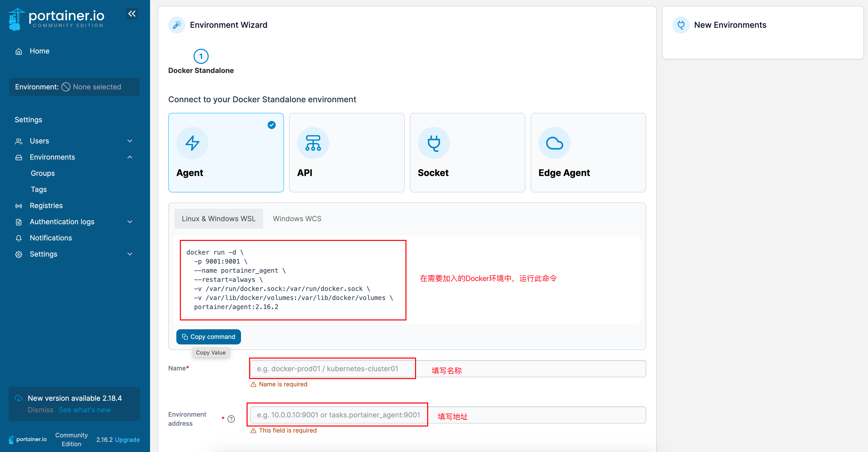Choose the Edge Agent option card
This screenshot has width=868, height=452.
[x=588, y=153]
